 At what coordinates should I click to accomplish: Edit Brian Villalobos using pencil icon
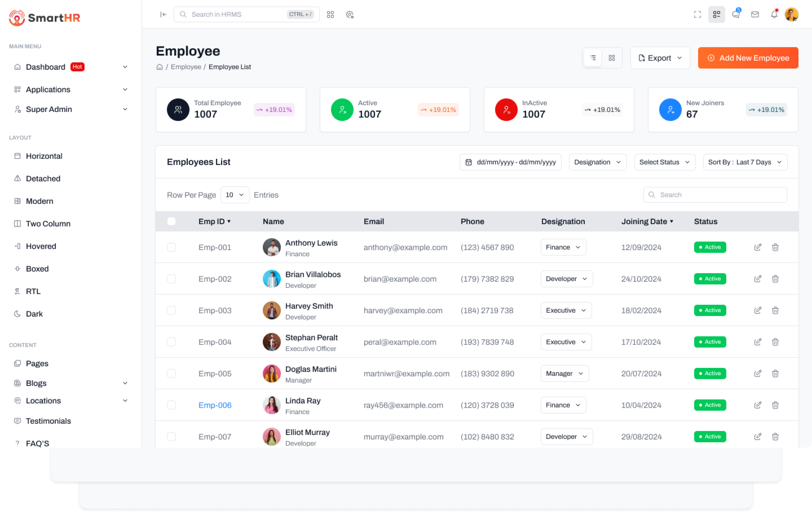click(x=758, y=279)
